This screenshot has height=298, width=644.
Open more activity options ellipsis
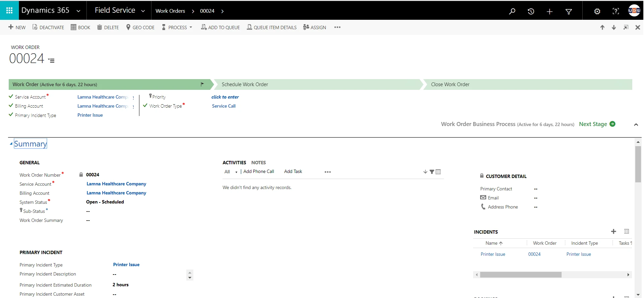pyautogui.click(x=328, y=172)
